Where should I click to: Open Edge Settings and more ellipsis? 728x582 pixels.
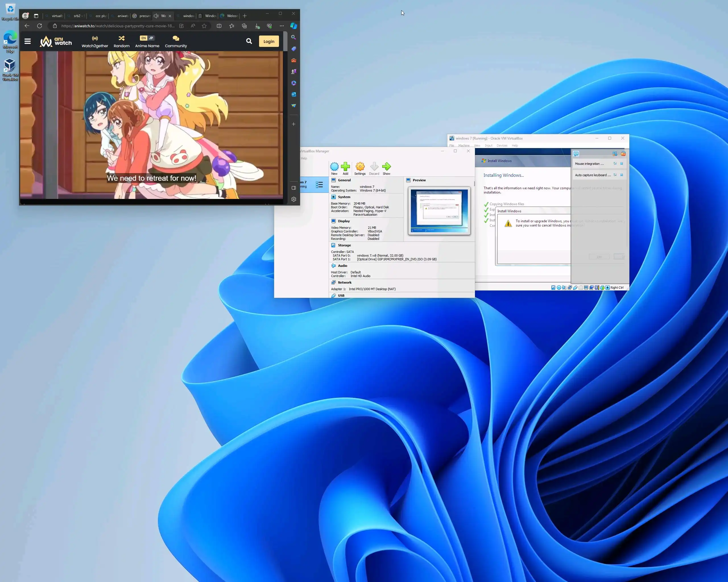pos(282,26)
